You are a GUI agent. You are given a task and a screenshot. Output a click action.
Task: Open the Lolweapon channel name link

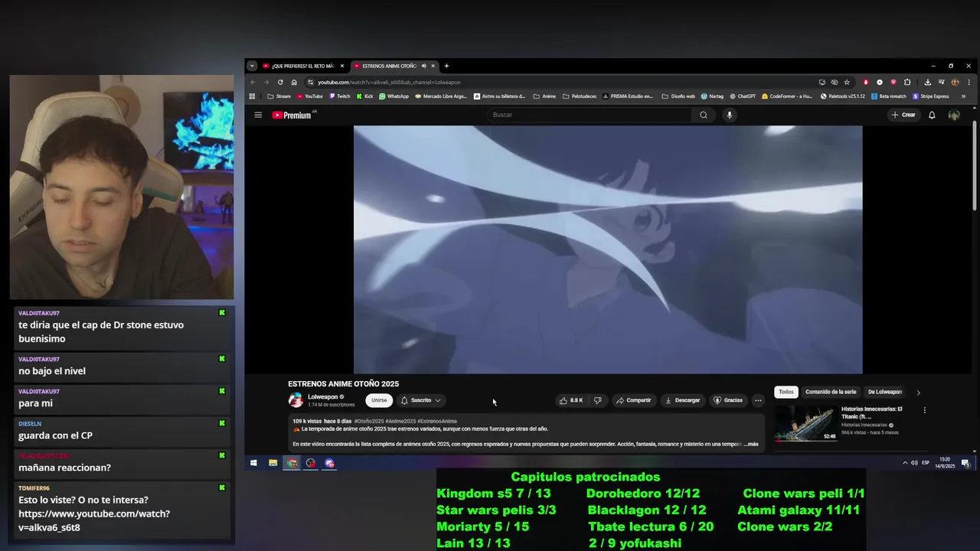[x=322, y=397]
